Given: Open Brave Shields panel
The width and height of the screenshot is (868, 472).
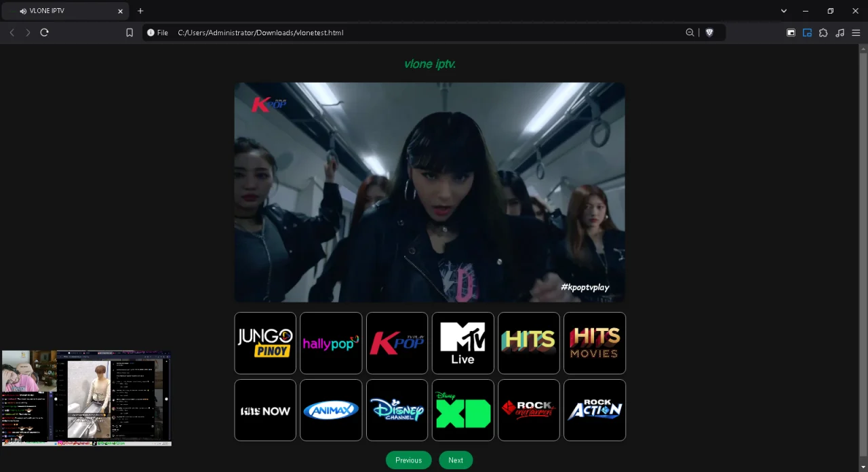Looking at the screenshot, I should [709, 33].
